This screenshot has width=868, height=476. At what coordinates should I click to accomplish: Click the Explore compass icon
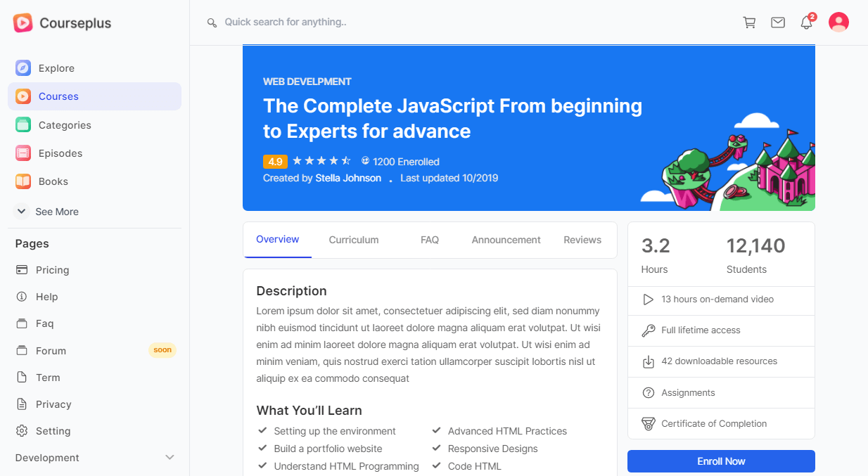pos(23,68)
